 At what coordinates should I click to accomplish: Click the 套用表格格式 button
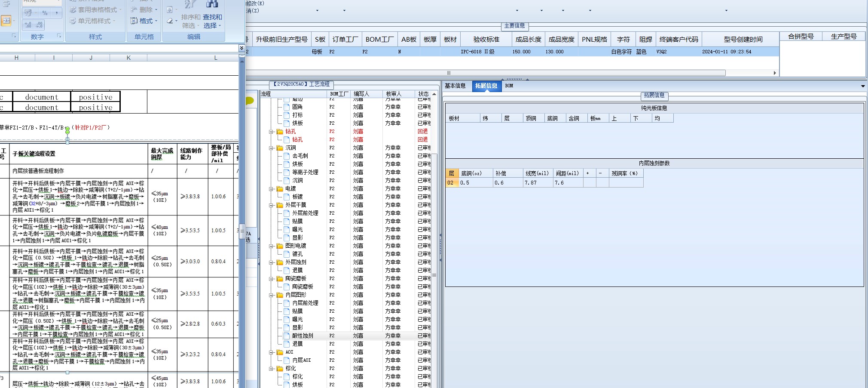[x=95, y=9]
